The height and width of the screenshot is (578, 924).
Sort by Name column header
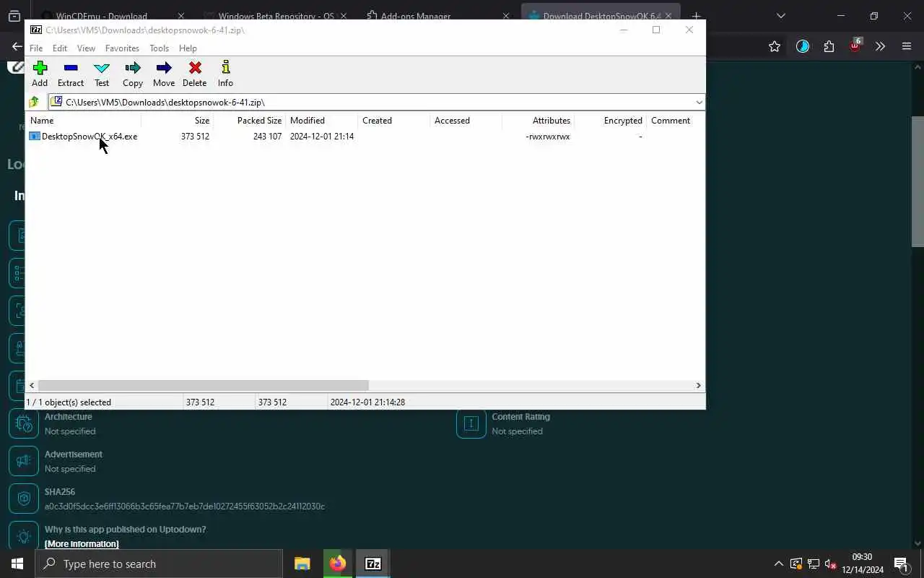pyautogui.click(x=84, y=121)
